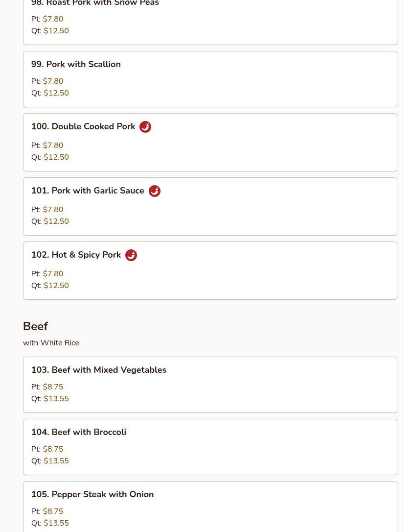Click spicy icon next to Pork with Garlic Sauce
413x532 pixels.
click(x=155, y=191)
